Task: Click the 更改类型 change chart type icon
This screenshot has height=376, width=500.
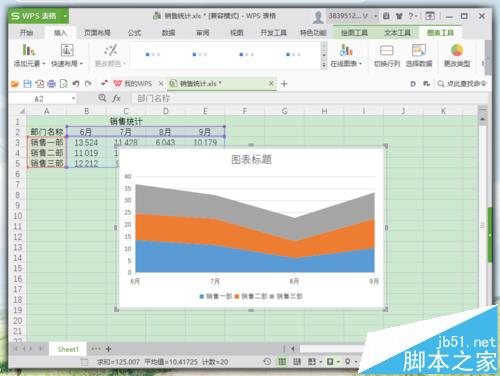Action: tap(457, 50)
